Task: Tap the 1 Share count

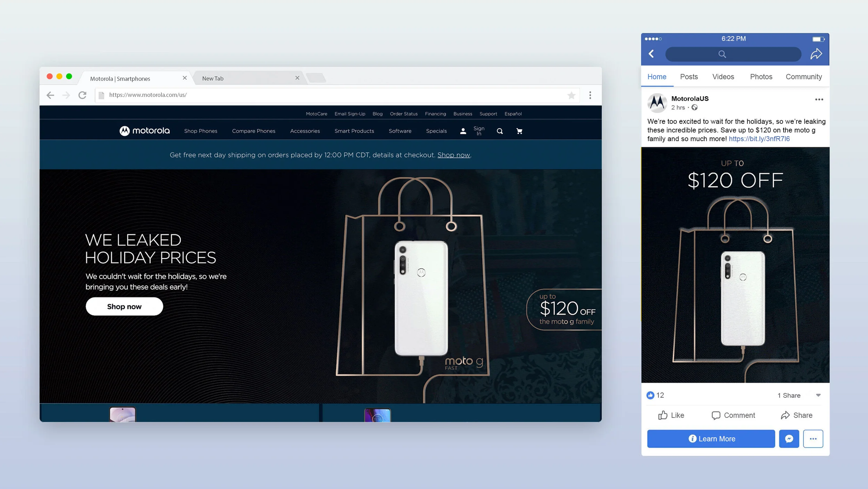Action: point(789,396)
